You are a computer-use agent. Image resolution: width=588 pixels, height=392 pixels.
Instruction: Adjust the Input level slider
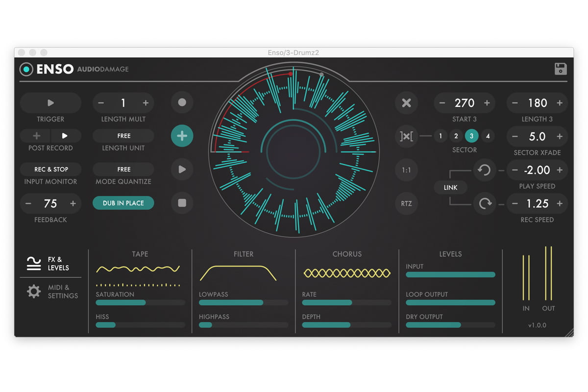[x=451, y=275]
